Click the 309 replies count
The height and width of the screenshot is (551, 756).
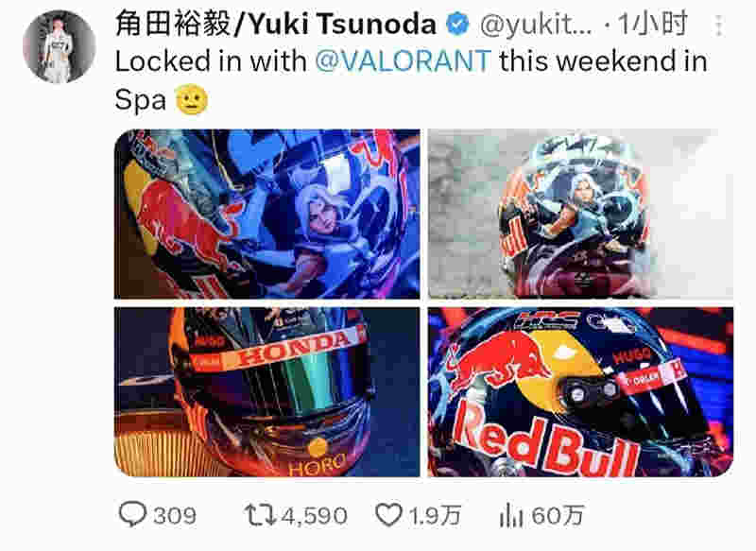click(x=175, y=516)
